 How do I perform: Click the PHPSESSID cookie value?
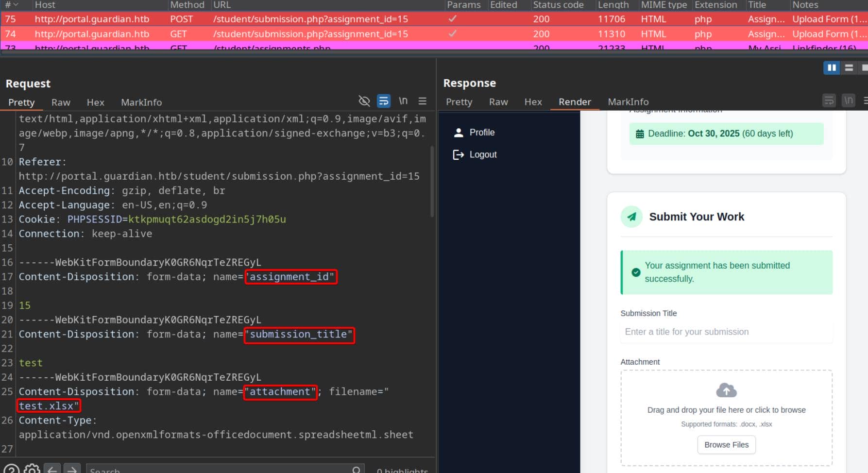[207, 220]
